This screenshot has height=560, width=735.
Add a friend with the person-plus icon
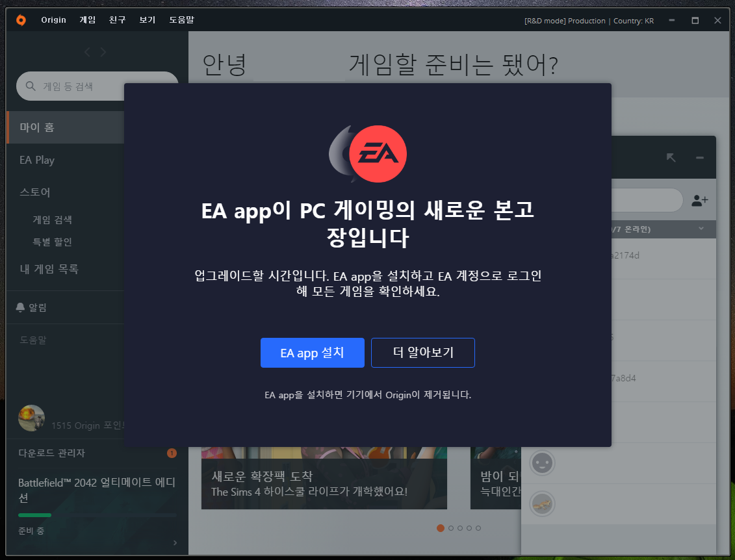[699, 200]
